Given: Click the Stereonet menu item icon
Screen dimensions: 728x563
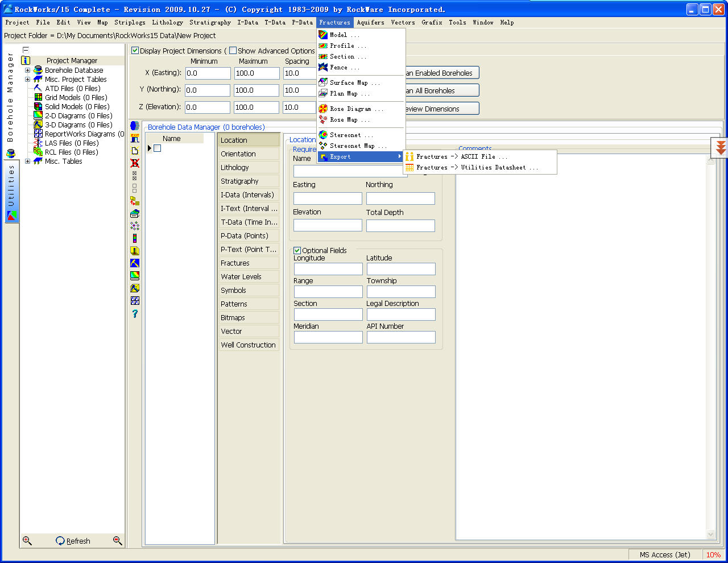Looking at the screenshot, I should click(x=323, y=135).
